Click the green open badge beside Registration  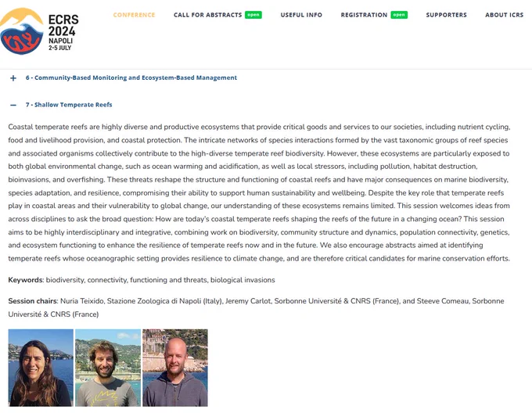pos(399,15)
